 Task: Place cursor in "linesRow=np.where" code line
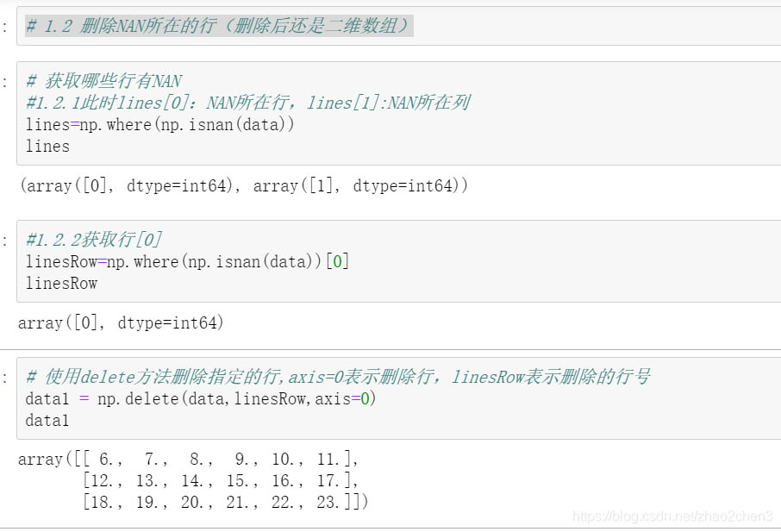click(x=188, y=261)
